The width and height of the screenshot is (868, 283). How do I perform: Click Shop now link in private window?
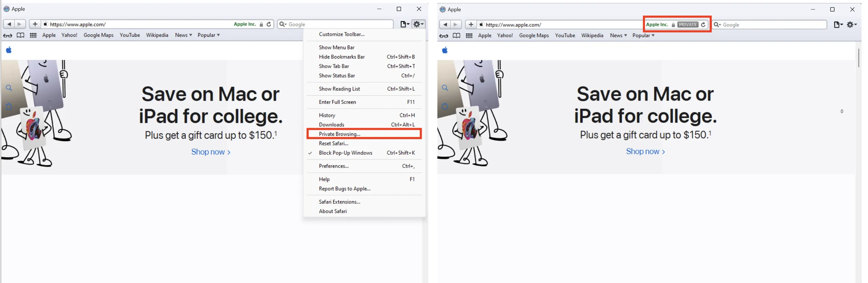point(645,152)
